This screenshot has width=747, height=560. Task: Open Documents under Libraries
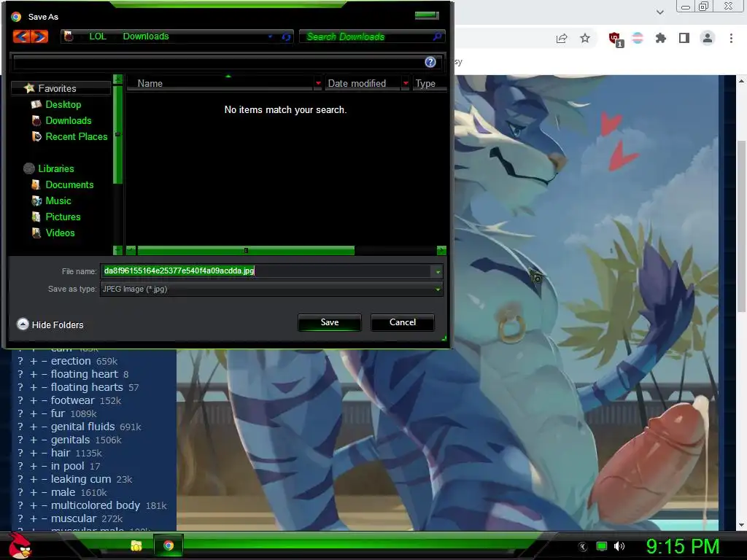coord(69,184)
